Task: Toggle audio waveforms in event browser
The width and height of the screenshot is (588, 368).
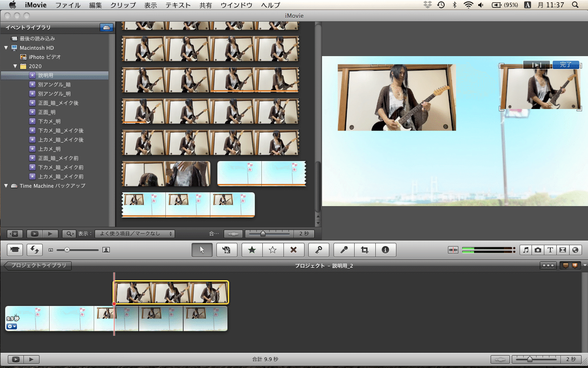Action: [234, 234]
